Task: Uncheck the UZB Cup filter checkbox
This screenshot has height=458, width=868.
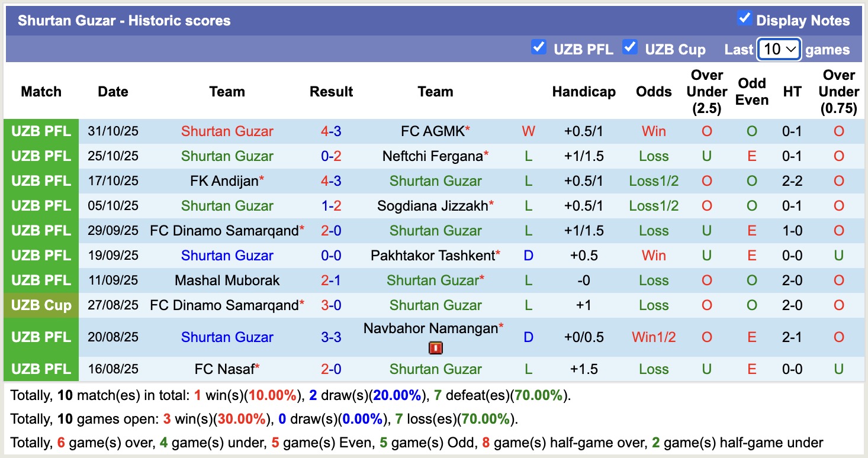Action: point(629,47)
